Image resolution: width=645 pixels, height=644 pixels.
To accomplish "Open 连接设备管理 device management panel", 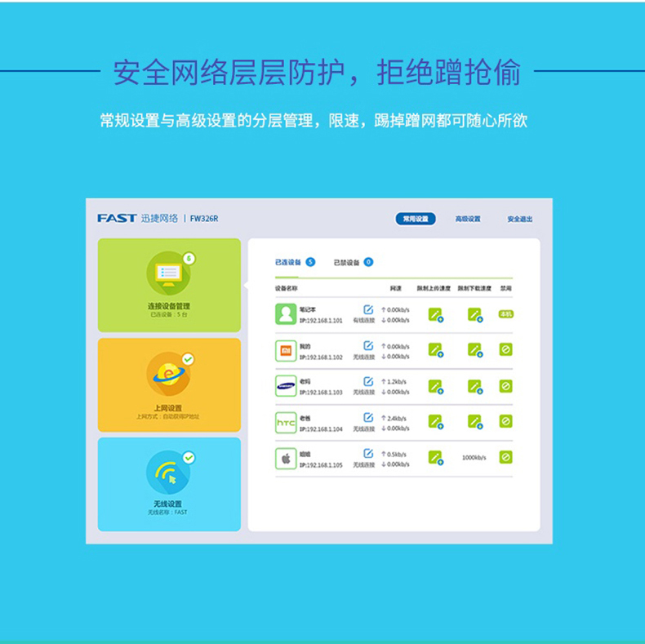I will tap(169, 285).
